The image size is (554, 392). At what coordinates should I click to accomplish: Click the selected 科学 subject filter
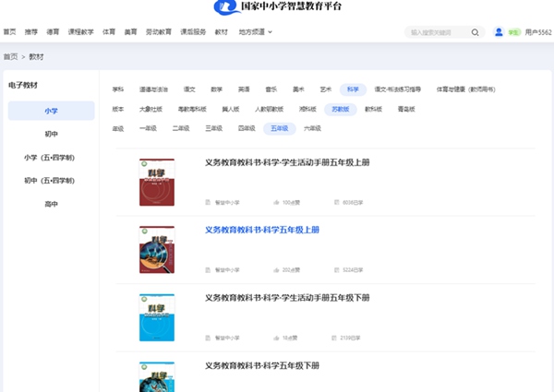tap(353, 89)
